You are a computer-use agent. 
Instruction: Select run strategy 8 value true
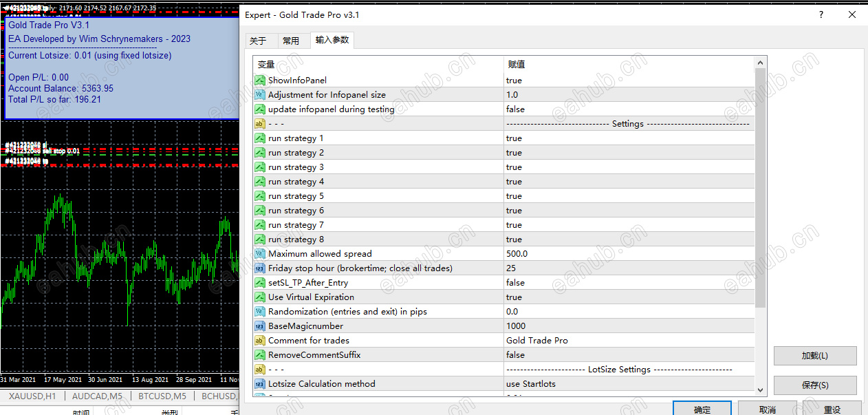[x=514, y=240]
